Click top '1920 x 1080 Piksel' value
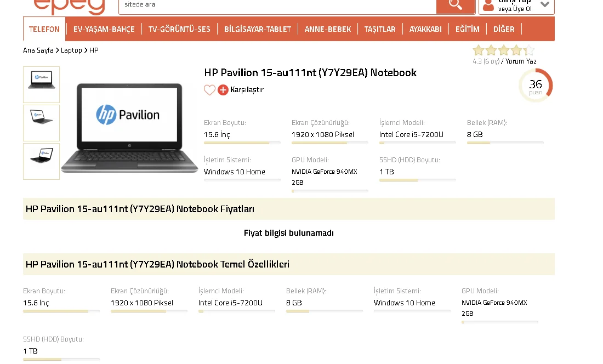The height and width of the screenshot is (364, 603). point(323,134)
